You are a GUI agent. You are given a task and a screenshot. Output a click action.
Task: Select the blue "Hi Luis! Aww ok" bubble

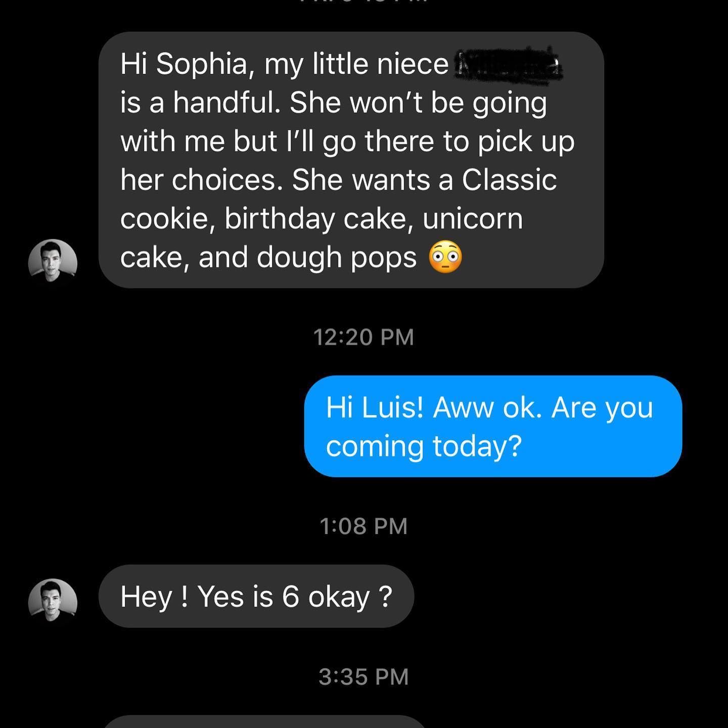493,426
